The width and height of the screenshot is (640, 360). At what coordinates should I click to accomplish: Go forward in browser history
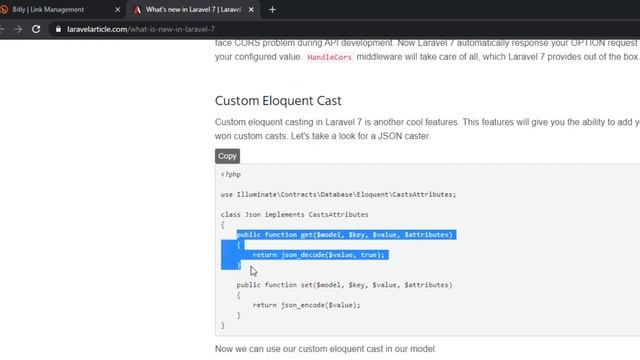pyautogui.click(x=18, y=29)
